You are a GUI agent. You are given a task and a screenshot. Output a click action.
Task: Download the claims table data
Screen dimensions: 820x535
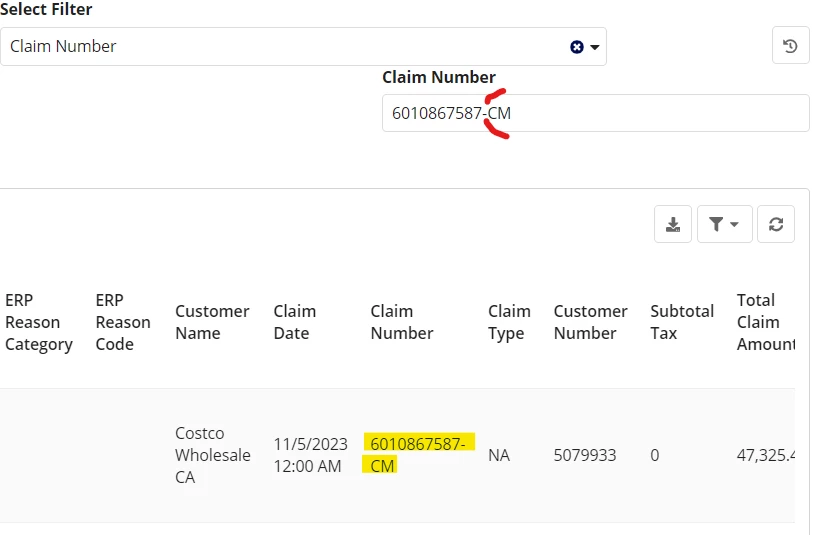673,224
